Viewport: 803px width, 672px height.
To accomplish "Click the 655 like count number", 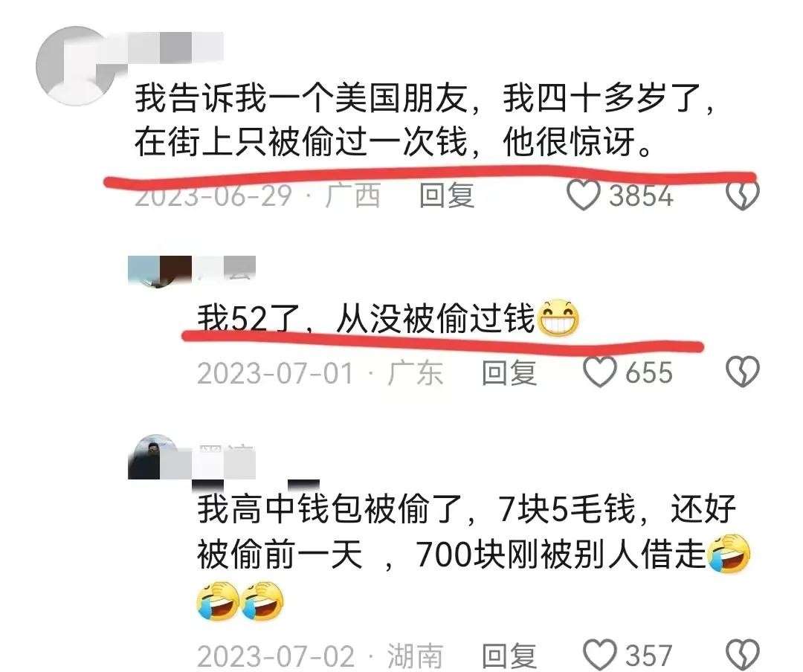I will point(648,372).
